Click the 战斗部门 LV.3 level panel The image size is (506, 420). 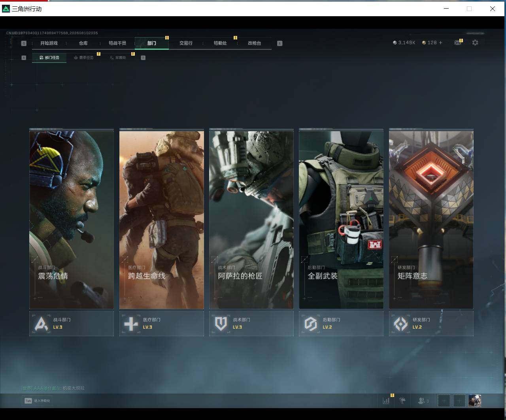[x=72, y=324]
